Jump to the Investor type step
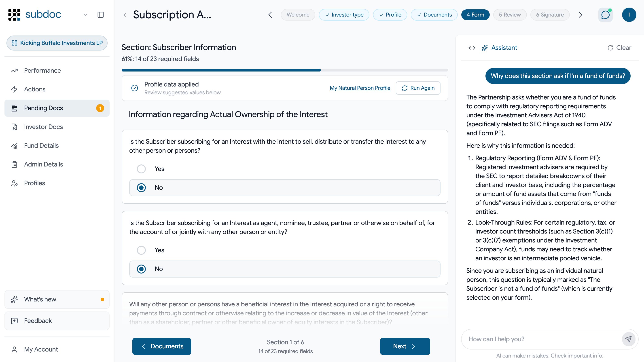The width and height of the screenshot is (644, 362). tap(344, 15)
